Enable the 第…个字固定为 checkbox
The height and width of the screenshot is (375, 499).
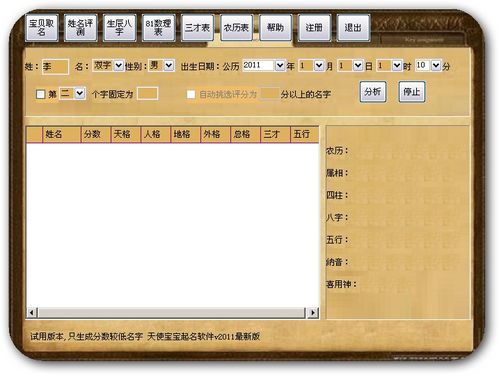pyautogui.click(x=40, y=94)
